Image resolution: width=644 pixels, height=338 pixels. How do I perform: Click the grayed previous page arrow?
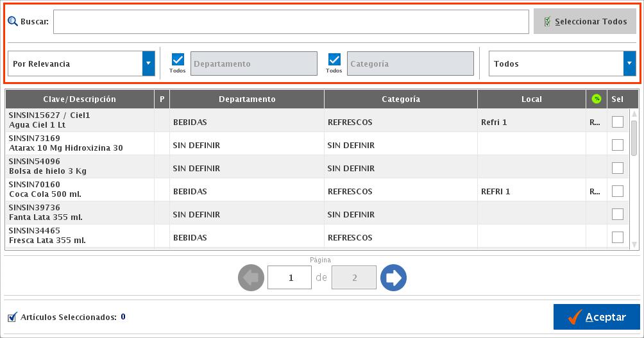coord(251,278)
